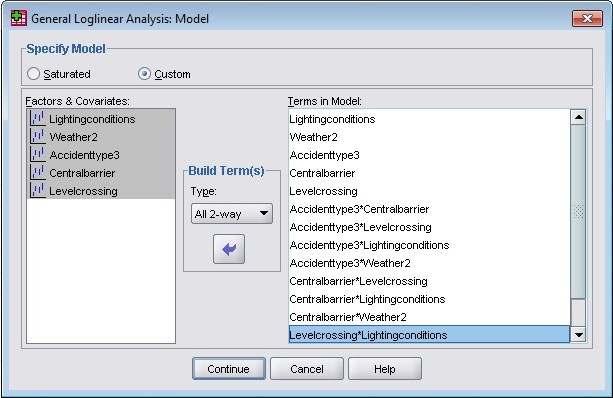Click the Levelcrossing variable icon in factors list
This screenshot has width=613, height=398.
tap(38, 190)
